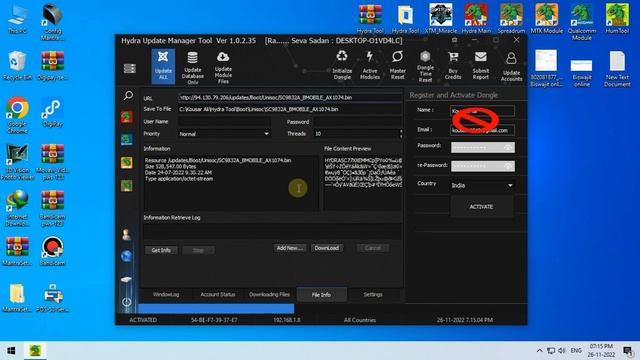Click the Save To File field
This screenshot has width=640, height=360.
pos(290,109)
